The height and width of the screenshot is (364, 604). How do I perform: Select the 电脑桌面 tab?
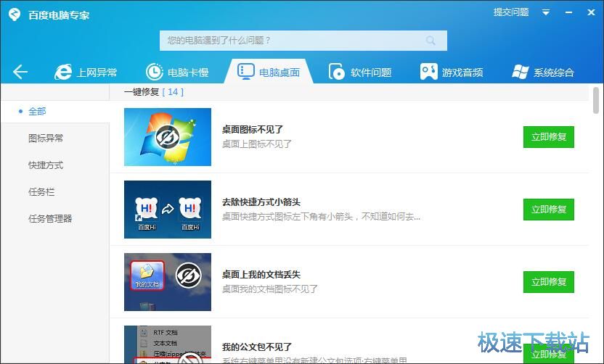(269, 72)
